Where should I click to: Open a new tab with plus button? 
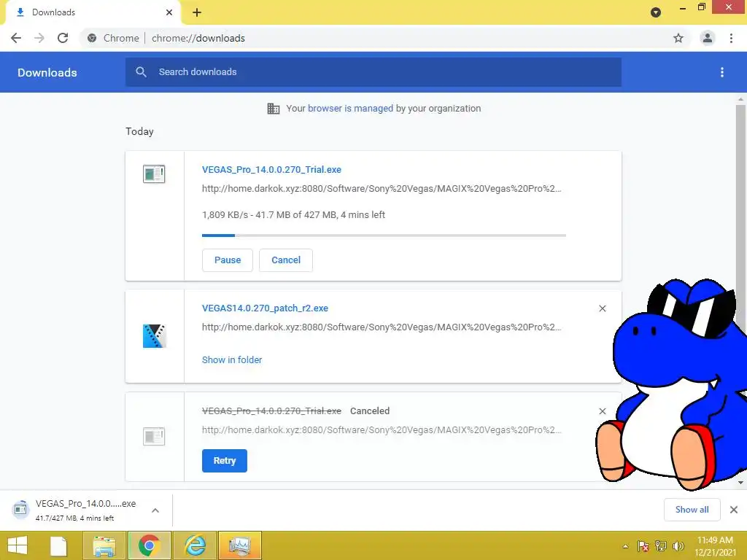[x=197, y=12]
